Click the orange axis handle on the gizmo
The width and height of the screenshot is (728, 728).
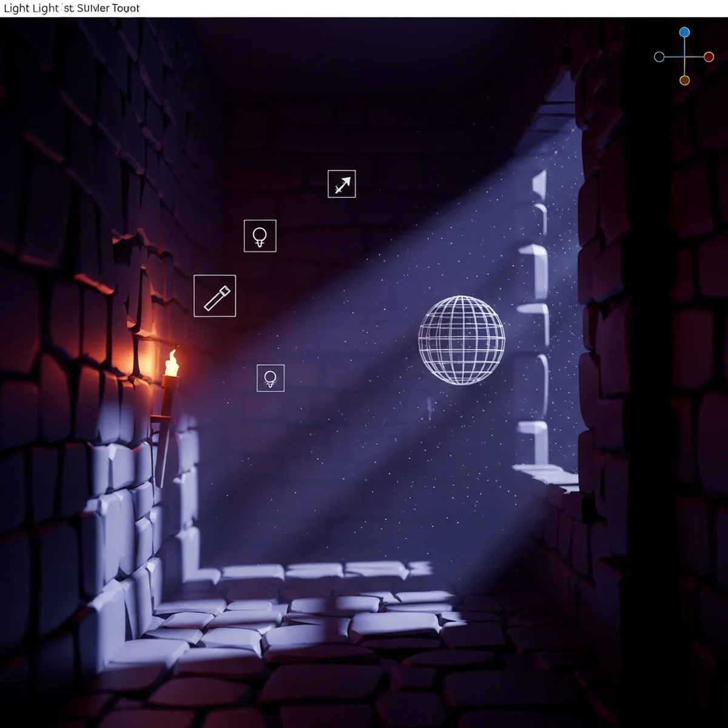coord(684,81)
